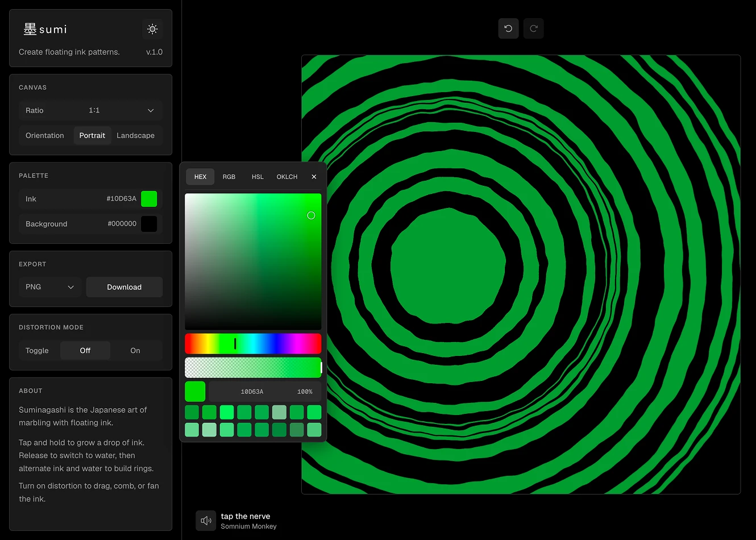Select Portrait orientation
The image size is (756, 540).
(92, 135)
